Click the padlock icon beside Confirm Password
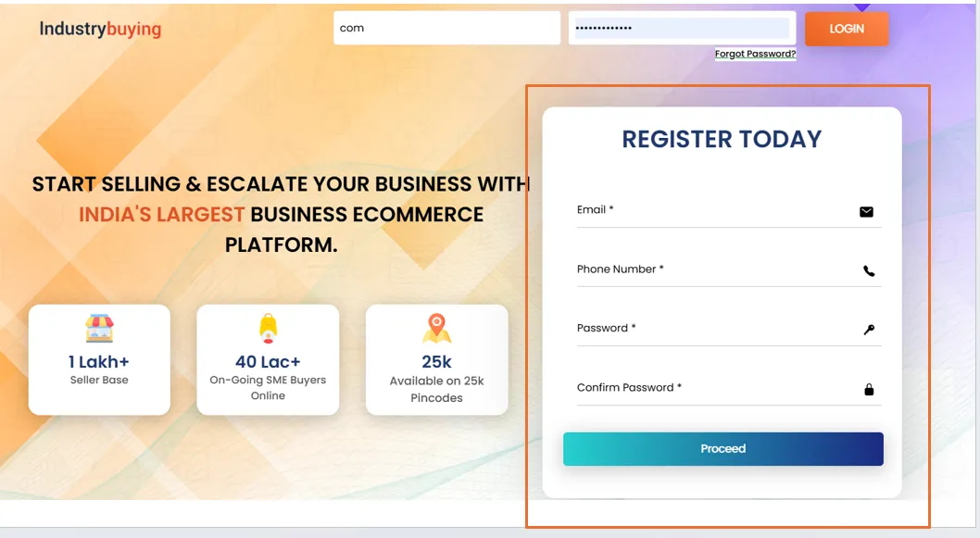The height and width of the screenshot is (538, 980). 869,390
